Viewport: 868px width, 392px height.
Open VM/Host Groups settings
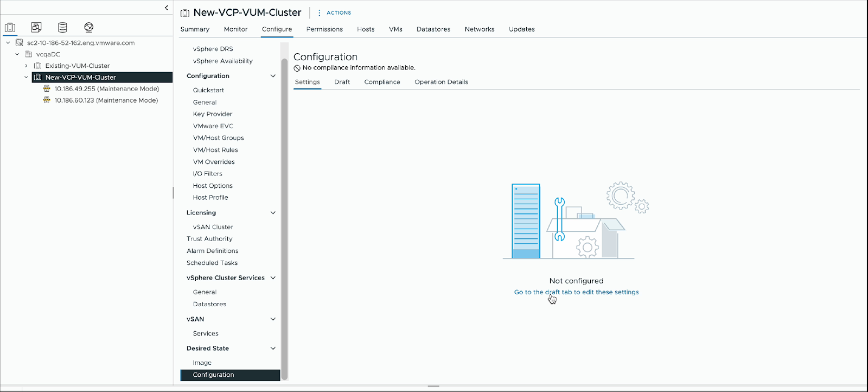(218, 138)
